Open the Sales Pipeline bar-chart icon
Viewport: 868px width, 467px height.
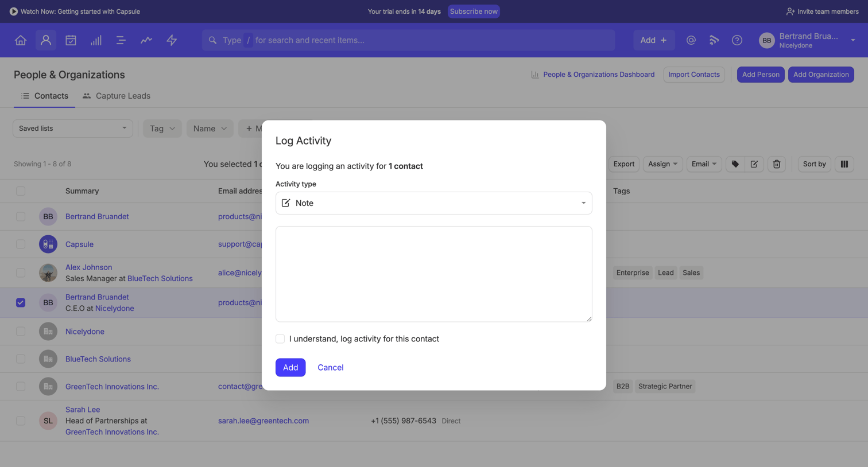pos(96,40)
